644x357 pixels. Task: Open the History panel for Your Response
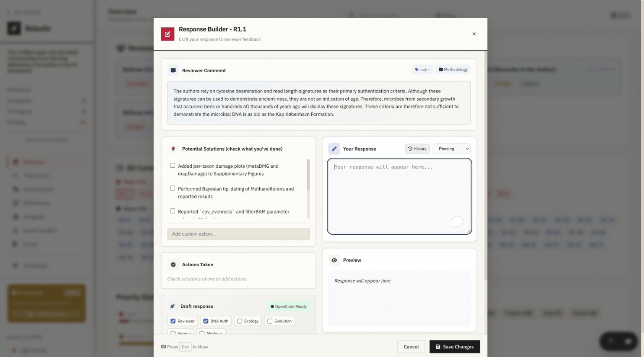click(x=417, y=149)
